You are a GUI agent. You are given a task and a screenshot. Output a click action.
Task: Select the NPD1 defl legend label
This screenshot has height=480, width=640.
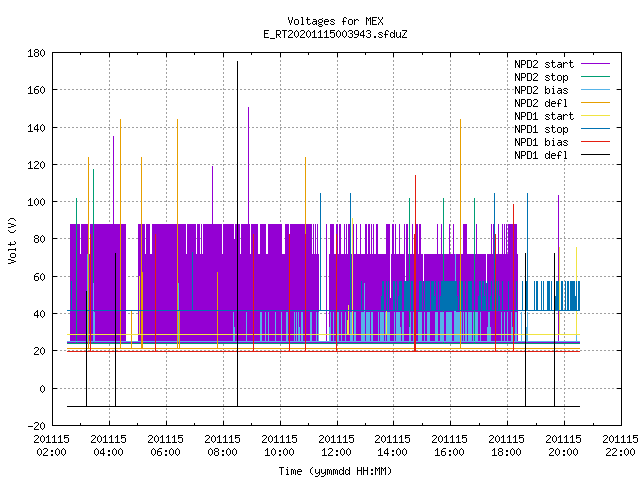pyautogui.click(x=541, y=156)
